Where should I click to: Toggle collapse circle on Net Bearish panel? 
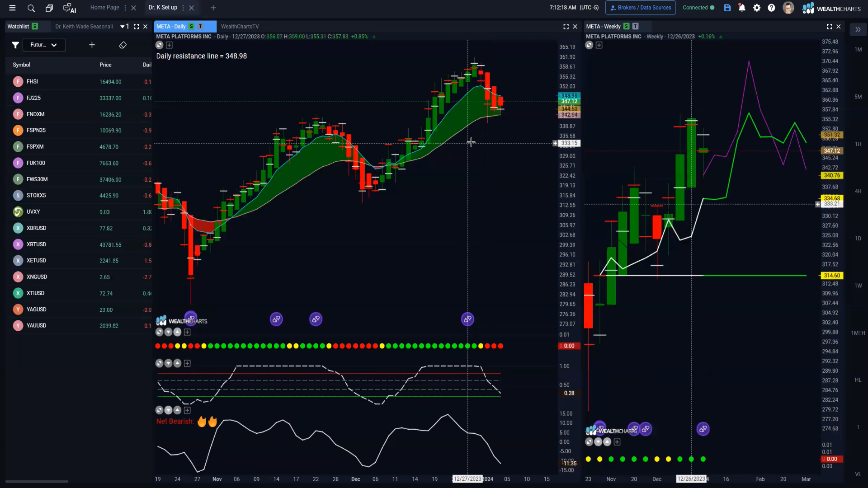tap(159, 410)
